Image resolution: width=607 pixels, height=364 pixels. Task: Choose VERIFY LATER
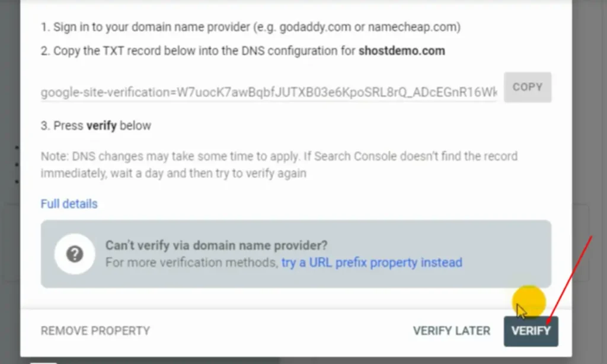coord(451,331)
